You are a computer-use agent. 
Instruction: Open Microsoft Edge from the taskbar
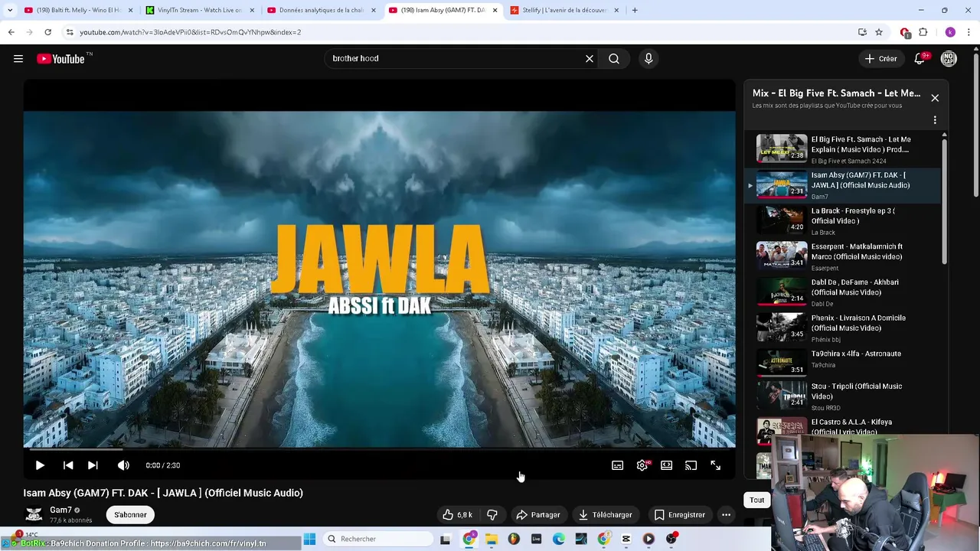(x=559, y=539)
